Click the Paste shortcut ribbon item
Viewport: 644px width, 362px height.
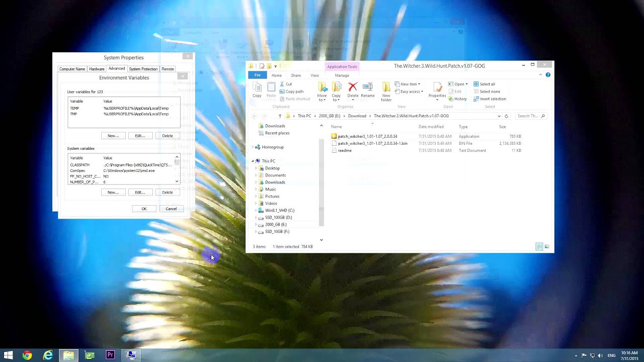click(294, 99)
